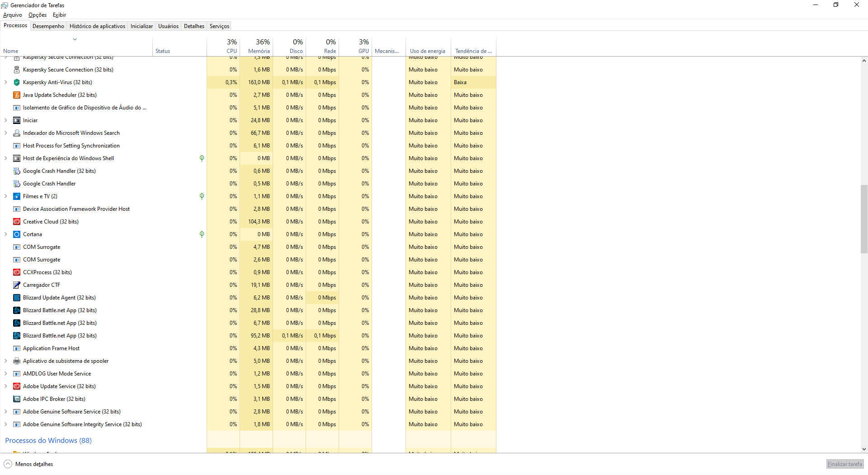The height and width of the screenshot is (475, 868).
Task: Click Blizzard Battle.net App icon with 95,2 MB
Action: (17, 336)
